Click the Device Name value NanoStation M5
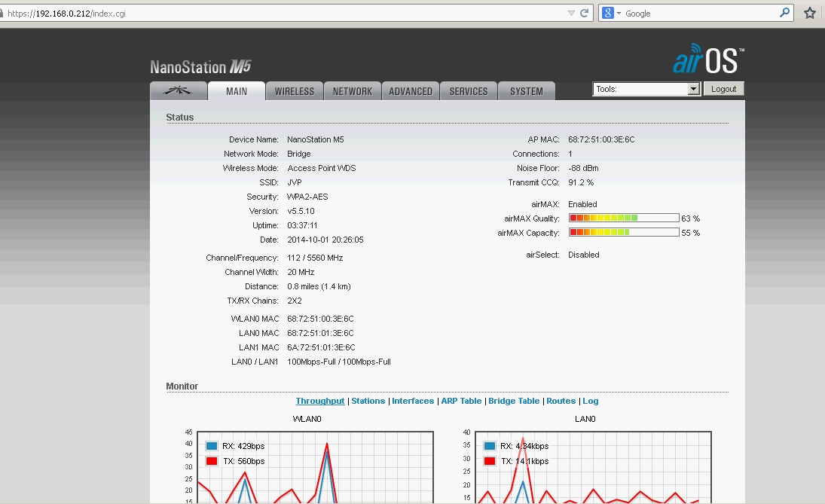 click(316, 139)
